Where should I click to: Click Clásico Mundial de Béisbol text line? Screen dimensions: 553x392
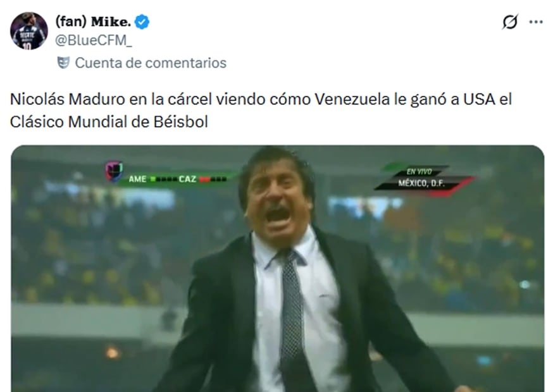109,122
